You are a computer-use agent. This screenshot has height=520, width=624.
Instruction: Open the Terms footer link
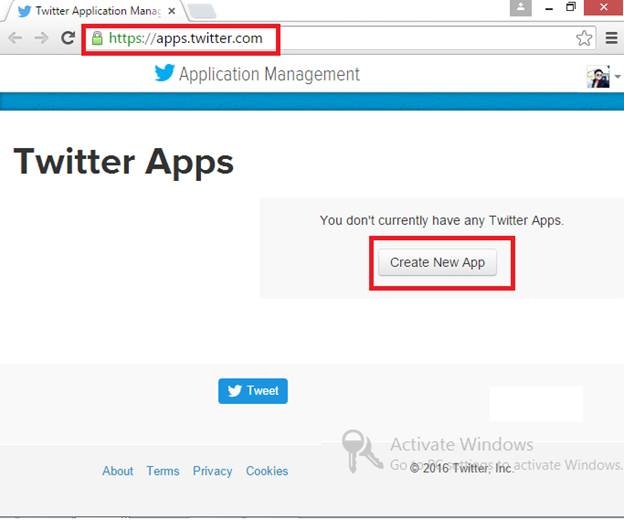tap(163, 471)
